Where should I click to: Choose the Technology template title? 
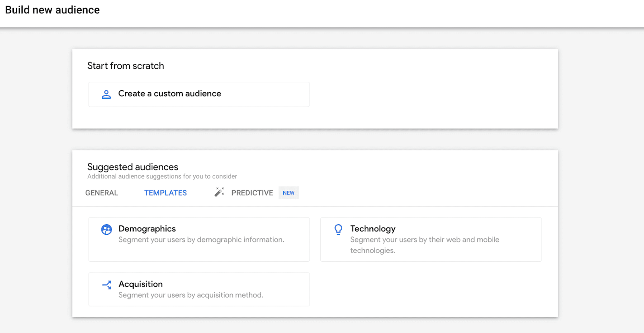point(373,229)
